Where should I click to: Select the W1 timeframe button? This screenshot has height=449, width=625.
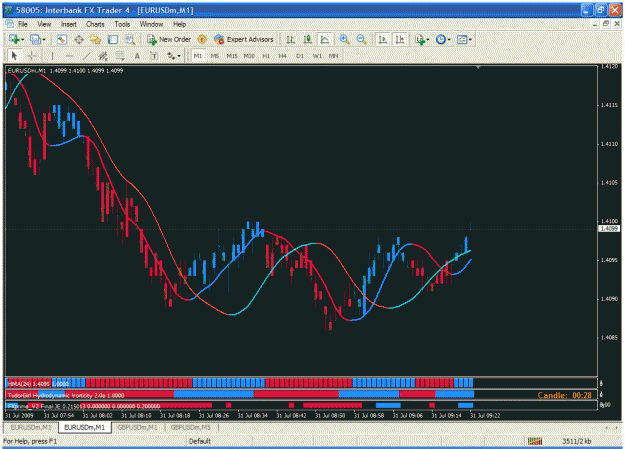tap(317, 56)
